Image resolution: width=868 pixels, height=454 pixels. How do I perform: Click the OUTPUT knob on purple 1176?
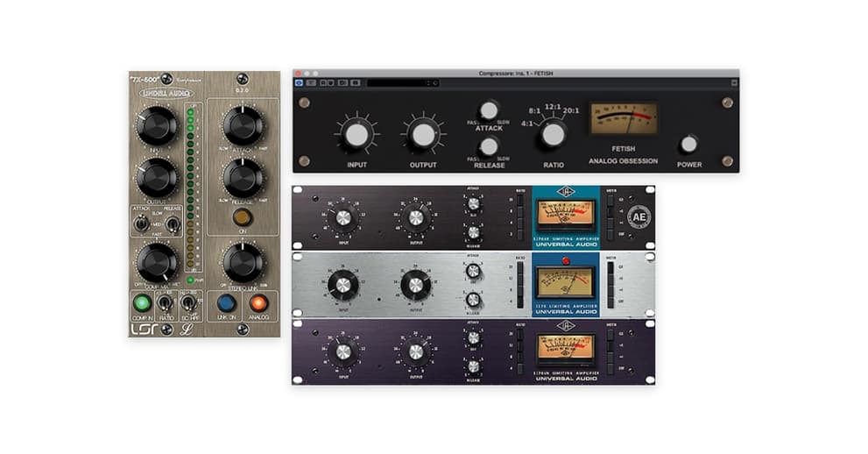416,351
